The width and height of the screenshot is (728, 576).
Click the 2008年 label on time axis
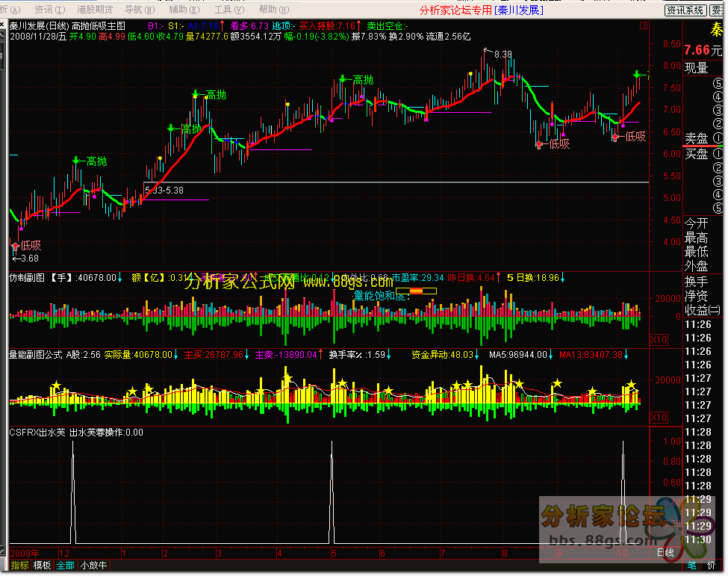25,554
